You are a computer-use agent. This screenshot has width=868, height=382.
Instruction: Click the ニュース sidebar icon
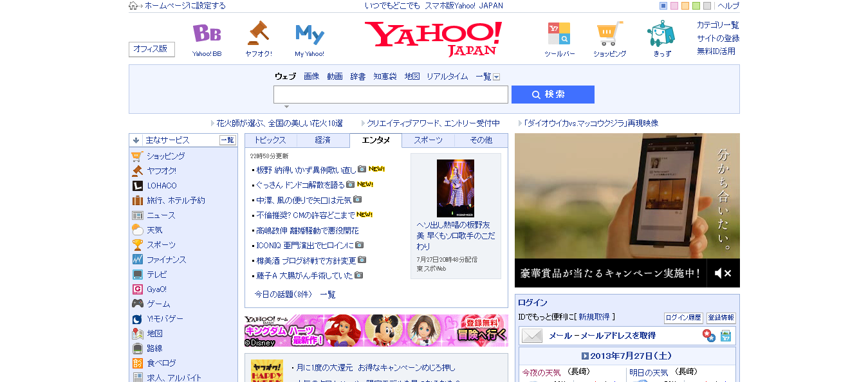click(x=137, y=215)
